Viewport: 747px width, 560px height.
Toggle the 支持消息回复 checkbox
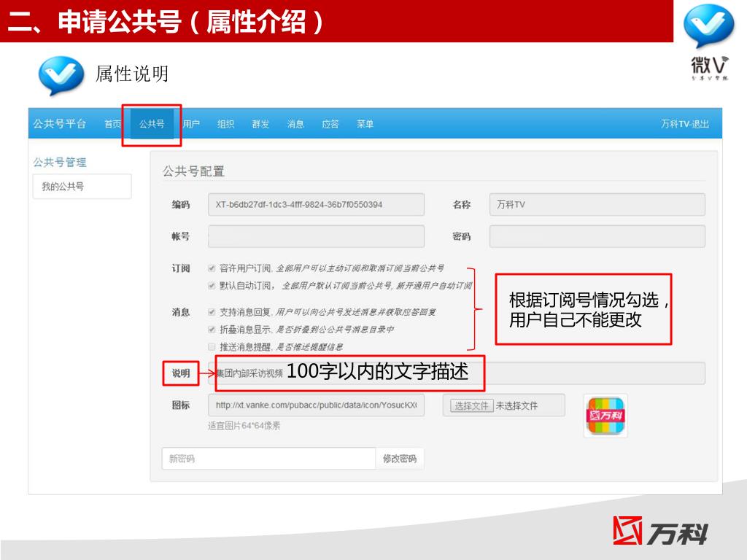click(212, 312)
